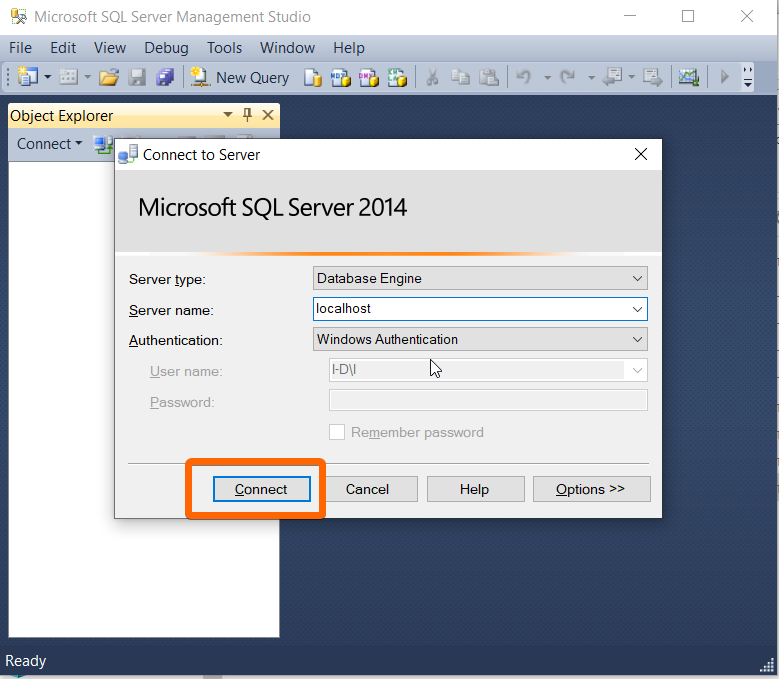Image resolution: width=779 pixels, height=679 pixels.
Task: Click the Undo arrow icon
Action: 523,77
